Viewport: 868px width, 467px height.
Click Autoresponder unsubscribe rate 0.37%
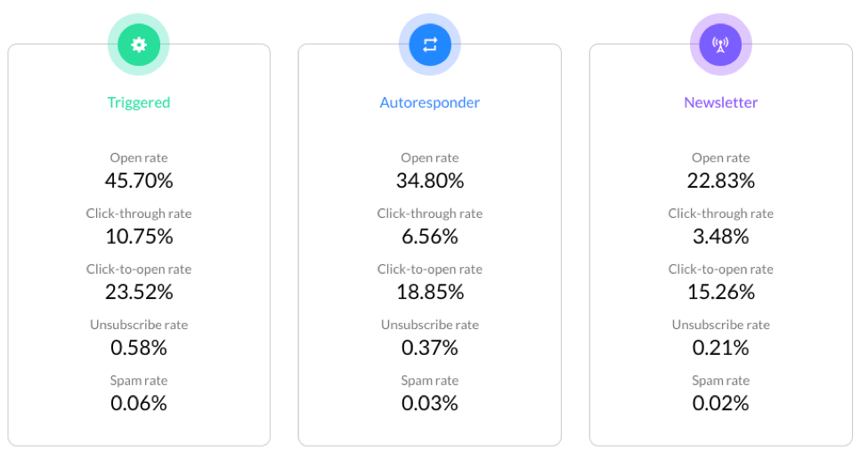(x=430, y=348)
